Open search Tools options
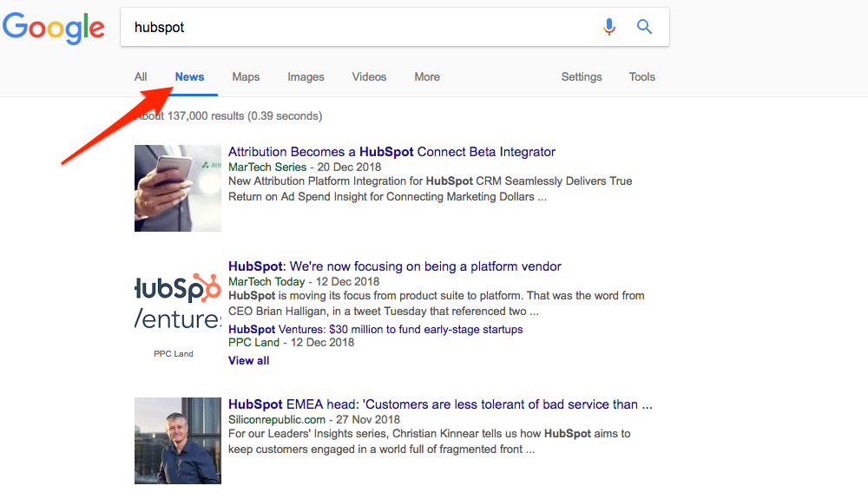Viewport: 868px width, 499px height. point(641,77)
